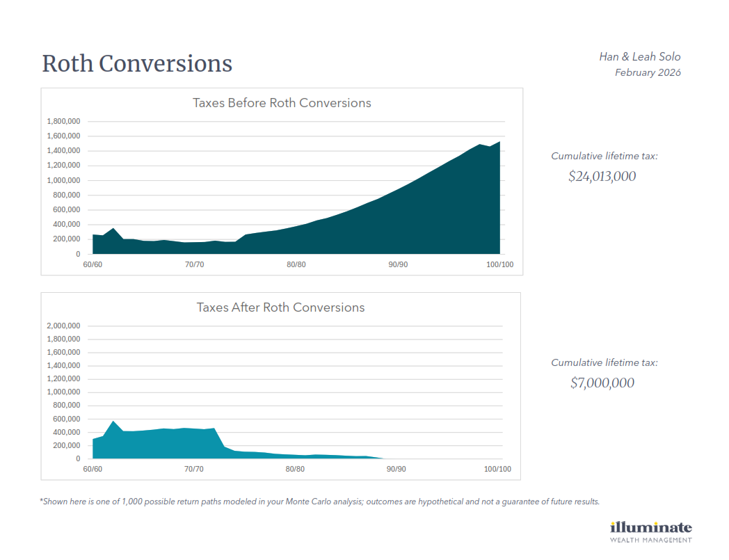The image size is (729, 560).
Task: Click '90/90' x-axis label in before chart
Action: pyautogui.click(x=398, y=264)
